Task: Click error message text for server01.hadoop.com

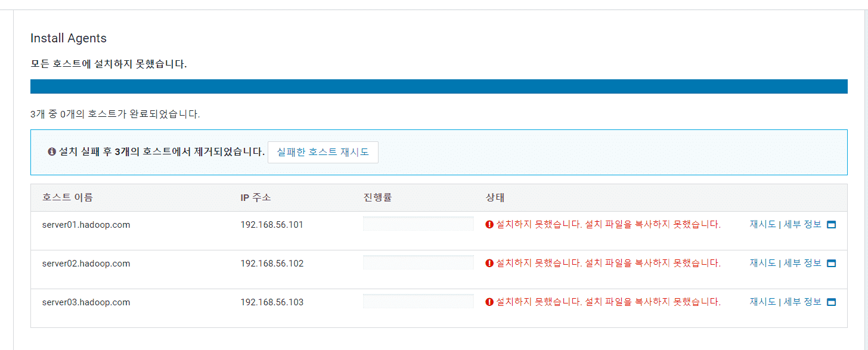Action: coord(609,225)
